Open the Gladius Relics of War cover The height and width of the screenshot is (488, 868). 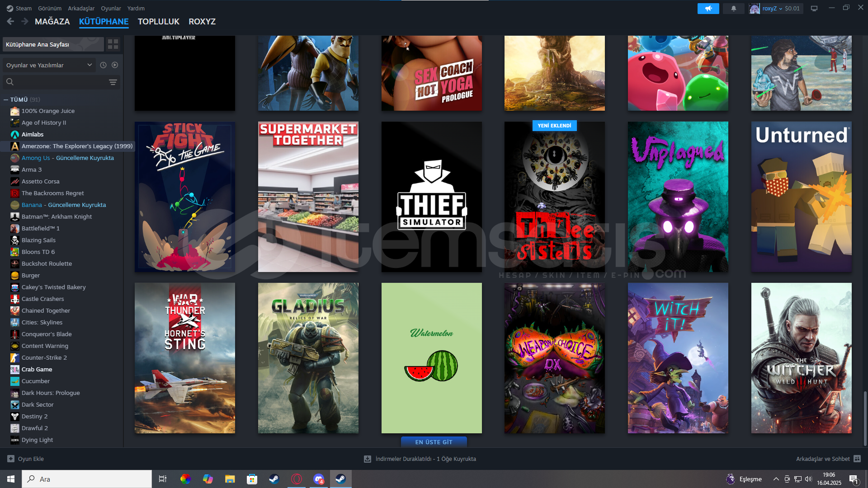(x=308, y=358)
